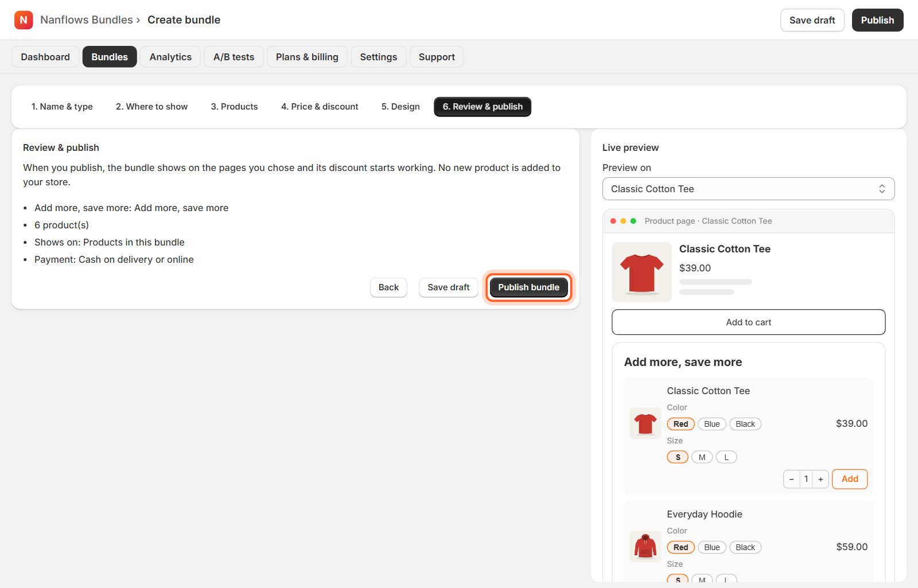
Task: Click Add for Classic Cotton Tee
Action: [x=850, y=479]
